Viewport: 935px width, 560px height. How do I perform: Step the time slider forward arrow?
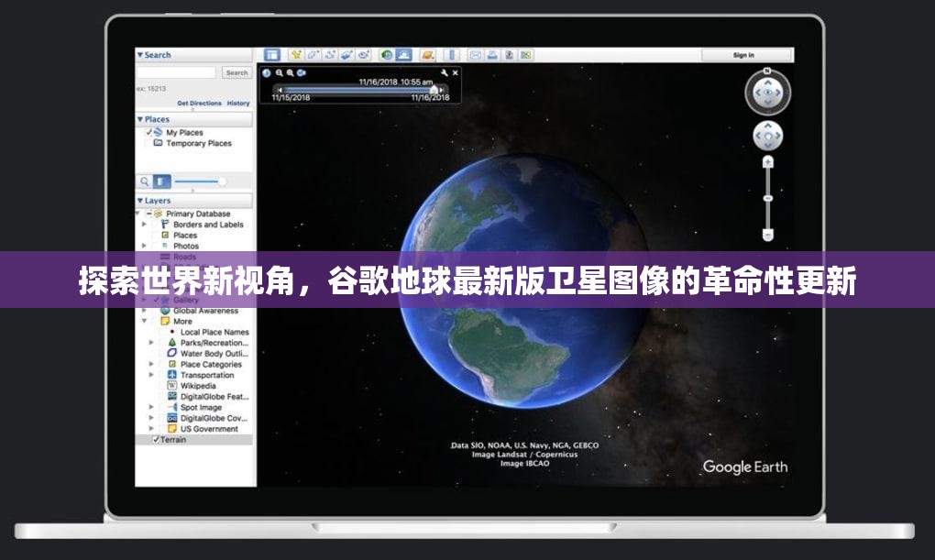click(x=442, y=90)
